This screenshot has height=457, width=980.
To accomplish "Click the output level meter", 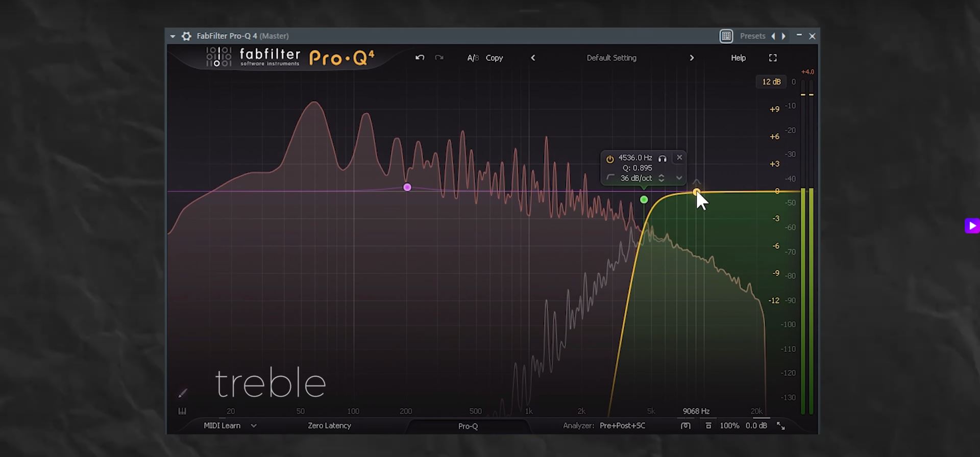I will (807, 247).
